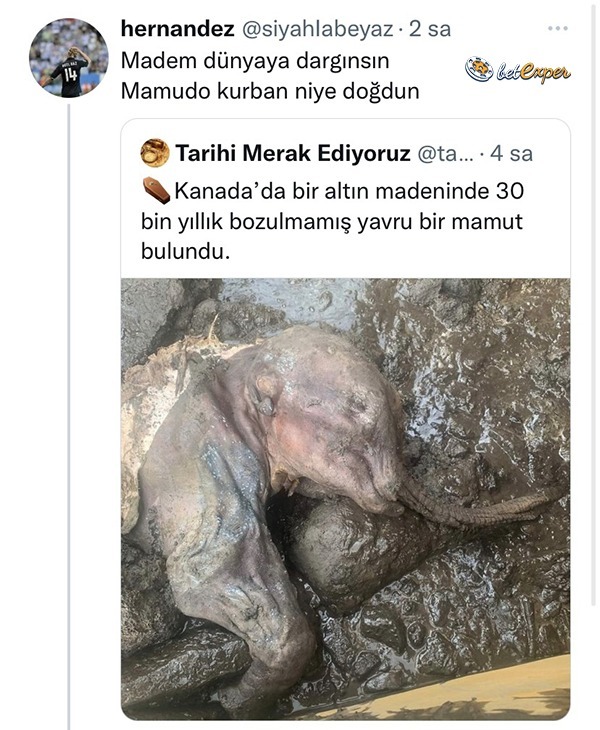Image resolution: width=600 pixels, height=730 pixels.
Task: Click the betExper logo text
Action: pos(533,71)
